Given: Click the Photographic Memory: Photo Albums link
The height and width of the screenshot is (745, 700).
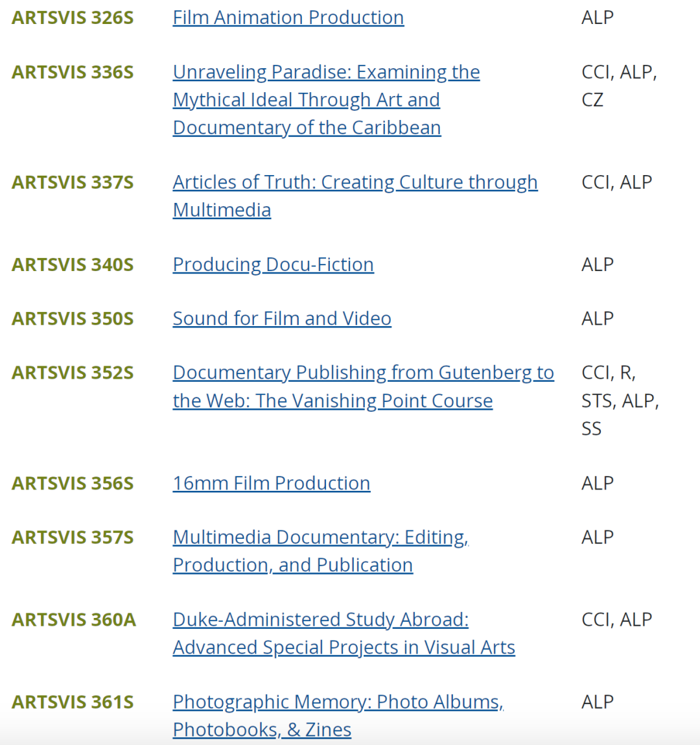Looking at the screenshot, I should 338,702.
